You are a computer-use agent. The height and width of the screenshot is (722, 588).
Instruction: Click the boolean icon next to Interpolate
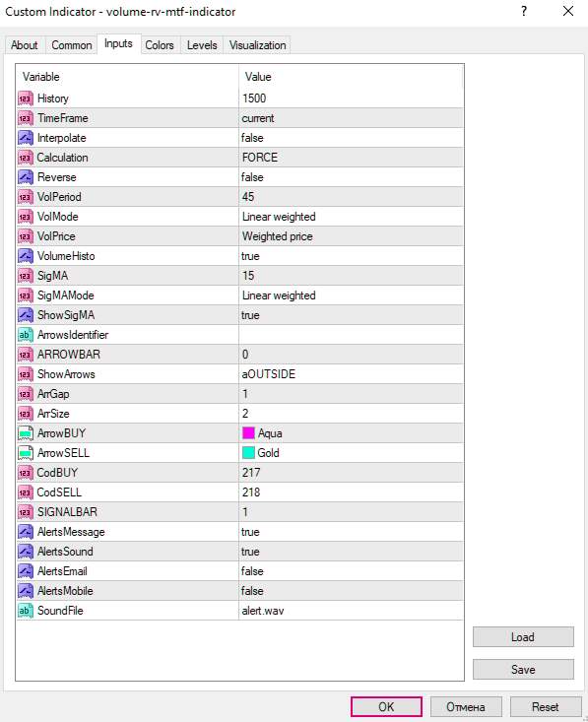[26, 138]
